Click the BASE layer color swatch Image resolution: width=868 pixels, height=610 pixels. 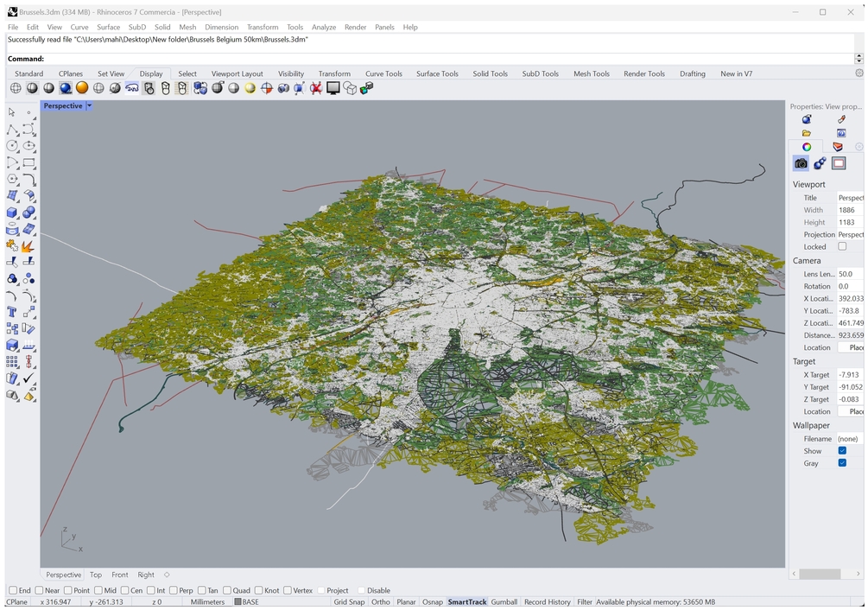point(238,602)
